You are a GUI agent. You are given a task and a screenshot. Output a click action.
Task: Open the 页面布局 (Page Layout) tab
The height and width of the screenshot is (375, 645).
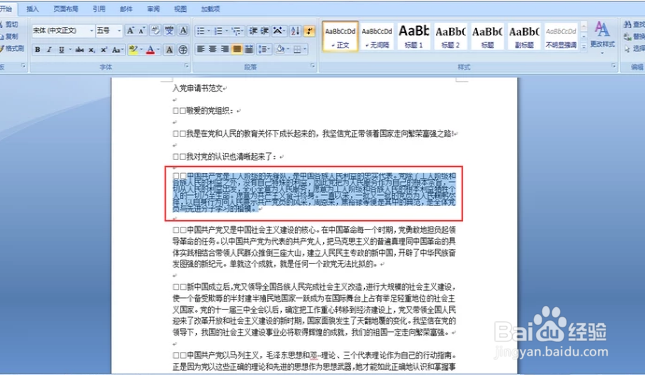tap(65, 9)
